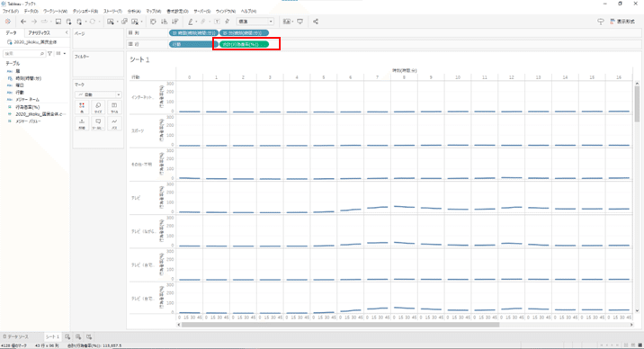
Task: Open the Standard fit dropdown in toolbar
Action: coord(255,22)
